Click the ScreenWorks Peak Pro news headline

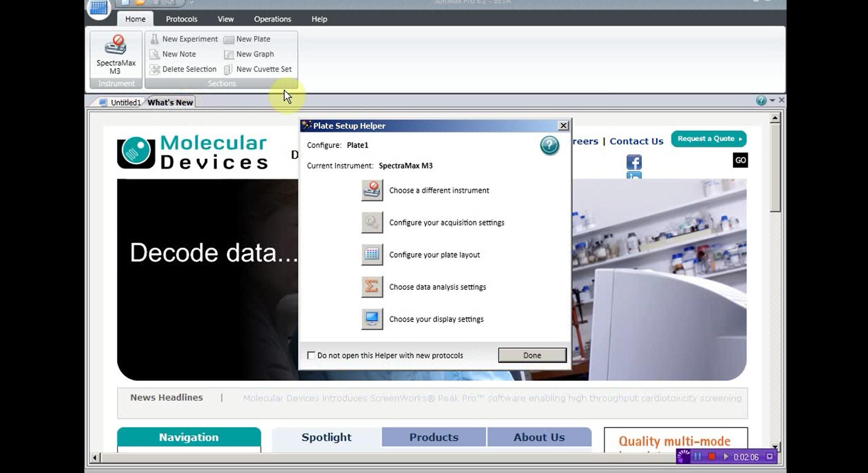492,398
